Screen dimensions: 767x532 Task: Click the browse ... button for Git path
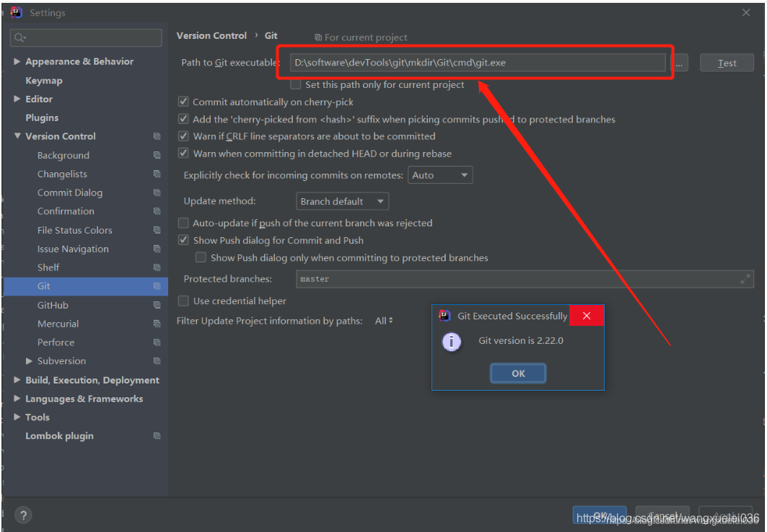pos(679,63)
